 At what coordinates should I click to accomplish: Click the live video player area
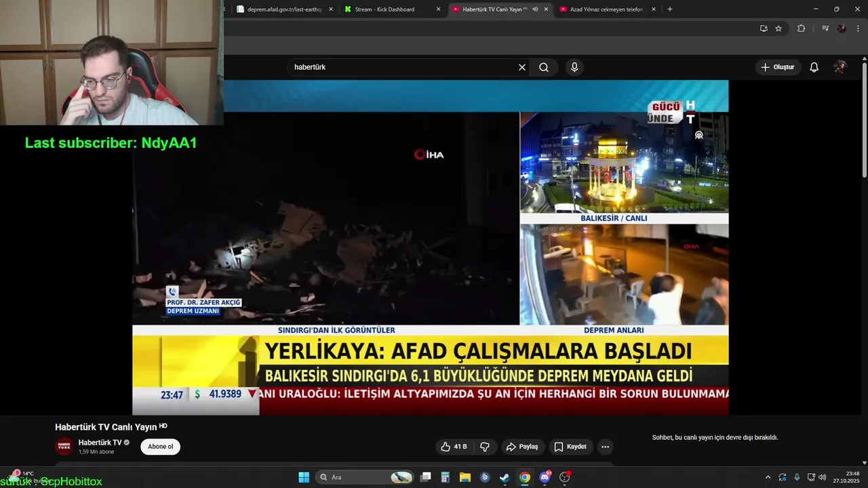pos(430,247)
